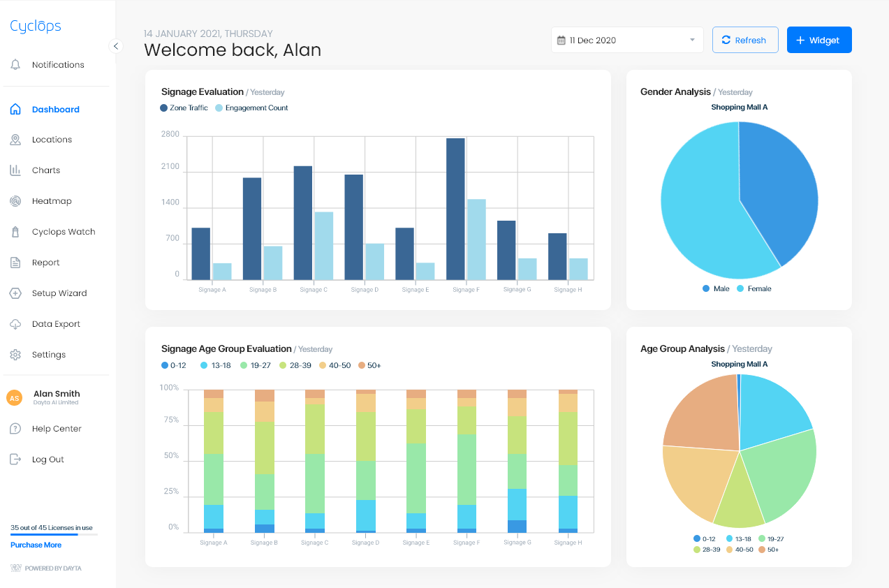Click the Cyclops Watch icon
Image resolution: width=889 pixels, height=588 pixels.
coord(15,232)
